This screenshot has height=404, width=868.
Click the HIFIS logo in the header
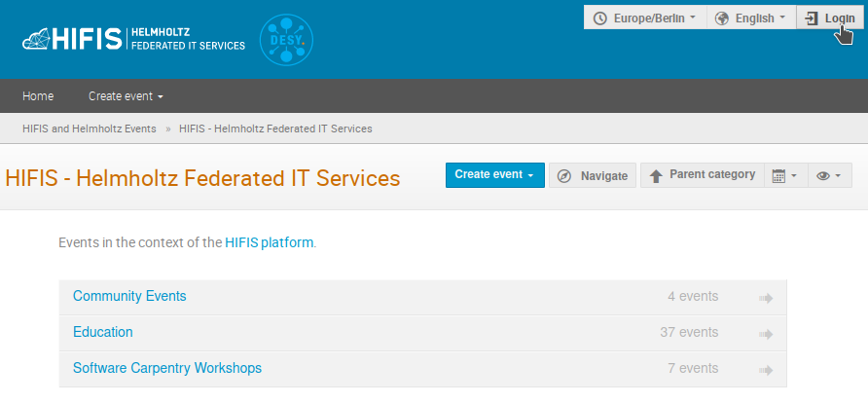coord(133,40)
